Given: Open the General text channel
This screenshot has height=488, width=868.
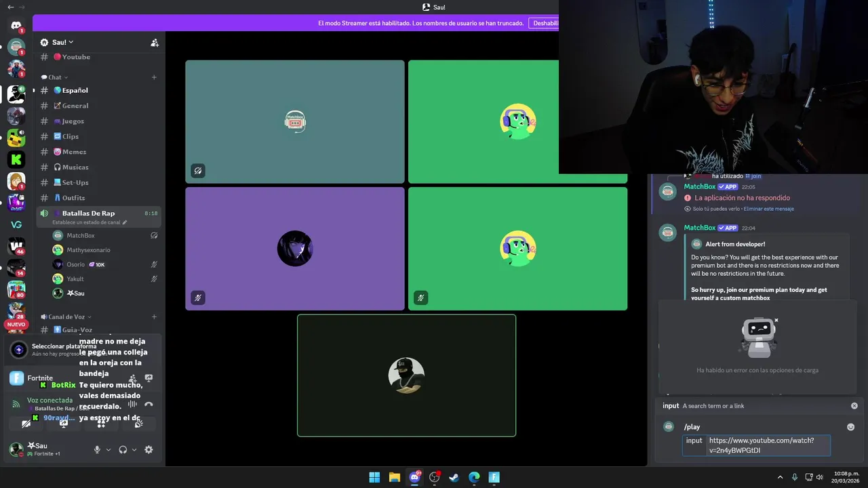Looking at the screenshot, I should coord(97,106).
